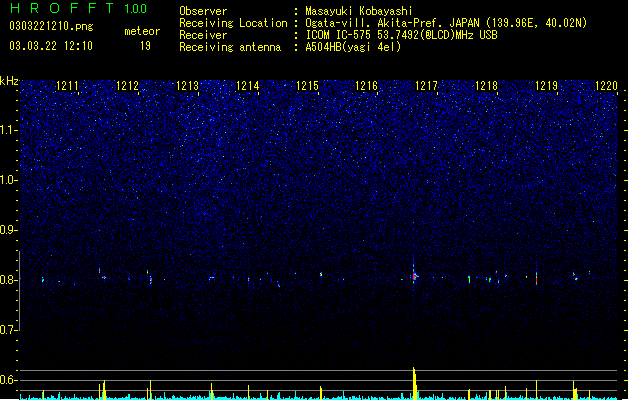The image size is (629, 400).
Task: Click the tallest yellow intensity peak near 1217
Action: (x=415, y=383)
